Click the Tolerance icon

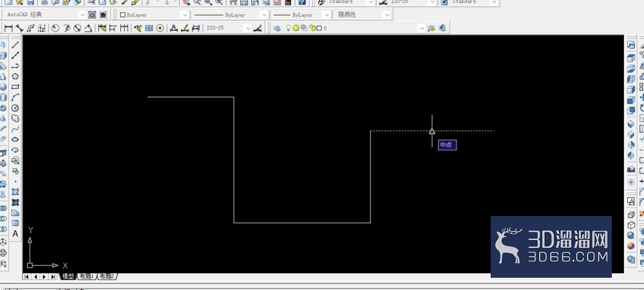(x=149, y=28)
